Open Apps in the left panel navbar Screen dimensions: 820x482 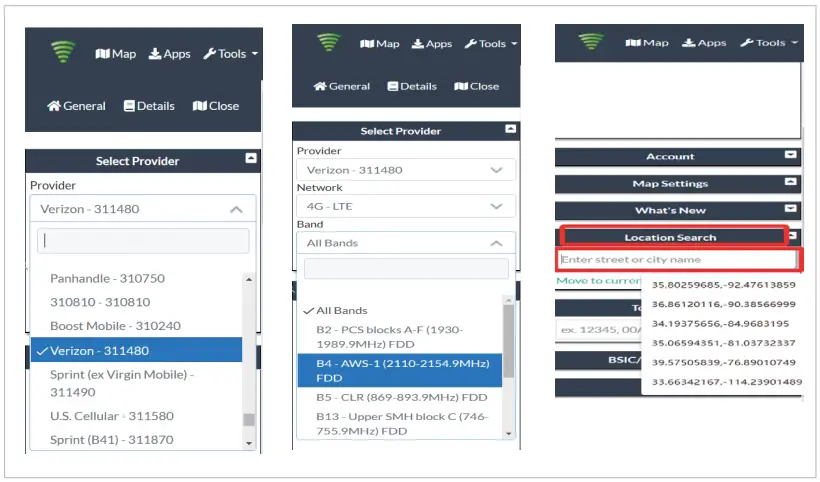pos(169,54)
